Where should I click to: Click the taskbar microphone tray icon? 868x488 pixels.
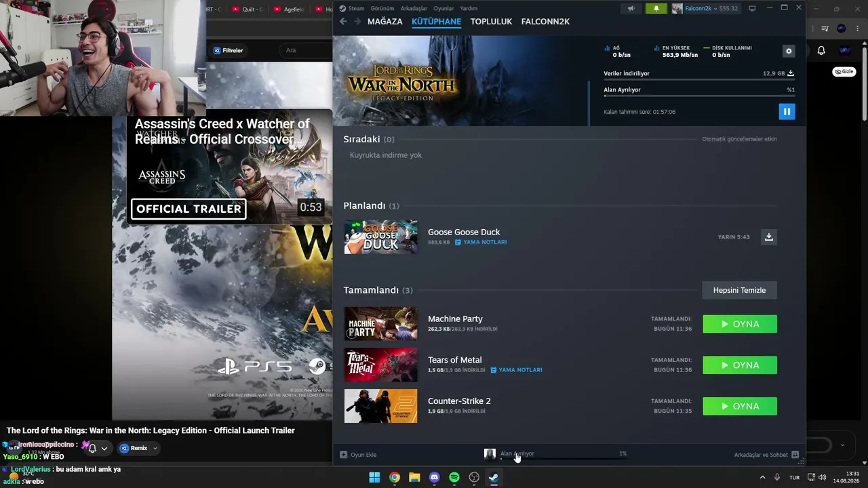(x=777, y=477)
